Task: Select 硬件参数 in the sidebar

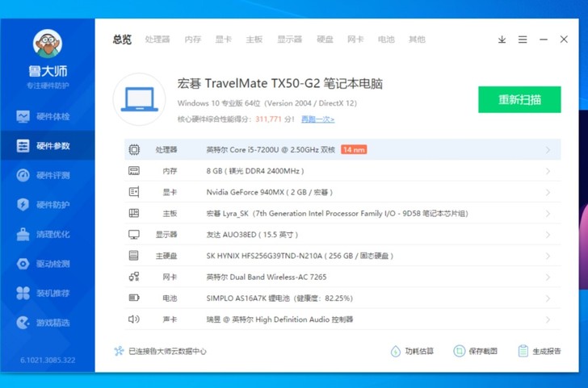Action: (x=47, y=146)
